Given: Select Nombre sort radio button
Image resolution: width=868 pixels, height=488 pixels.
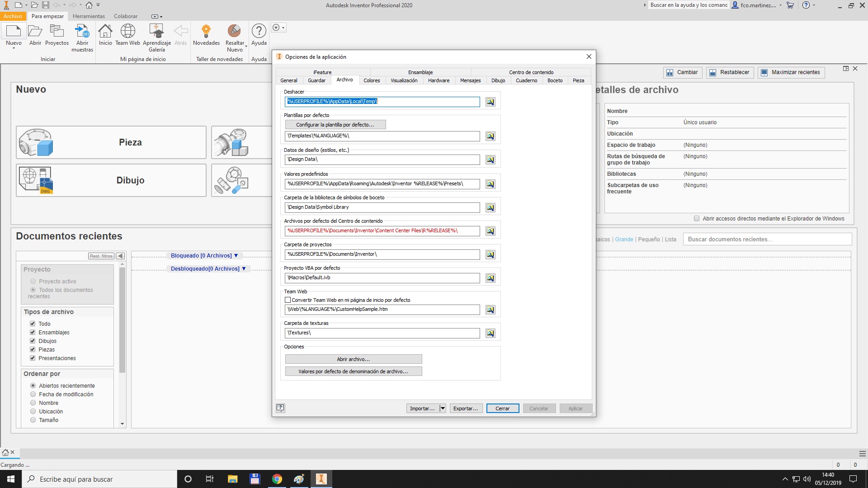Looking at the screenshot, I should pos(33,403).
